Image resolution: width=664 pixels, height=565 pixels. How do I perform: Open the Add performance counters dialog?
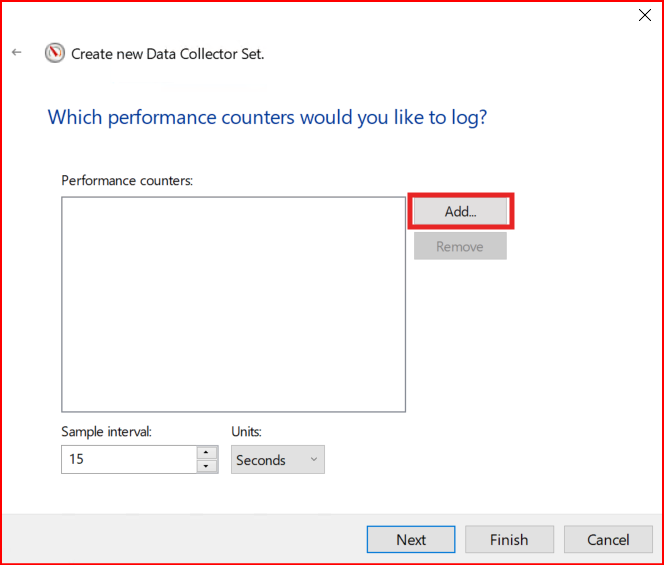pos(460,212)
